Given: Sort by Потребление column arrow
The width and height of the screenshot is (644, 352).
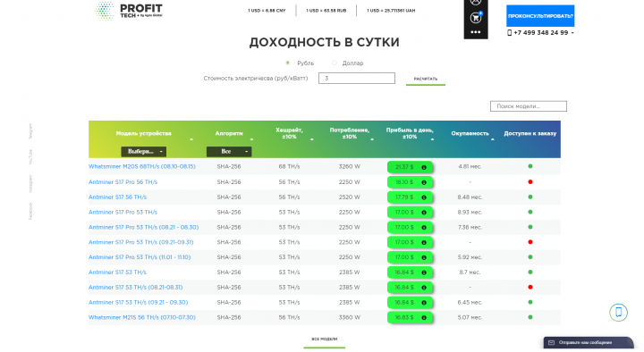Looking at the screenshot, I should point(372,139).
